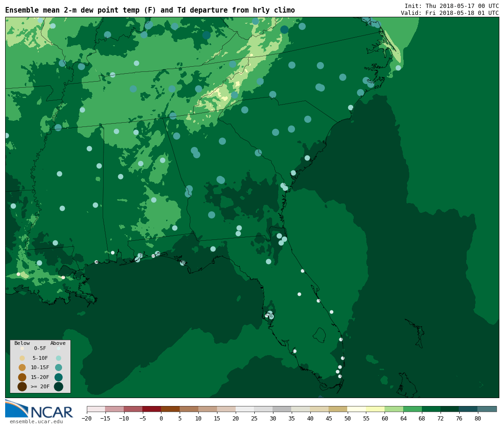Click the '0-5F' legend label
Screen dimensions: 504x427
click(40, 348)
